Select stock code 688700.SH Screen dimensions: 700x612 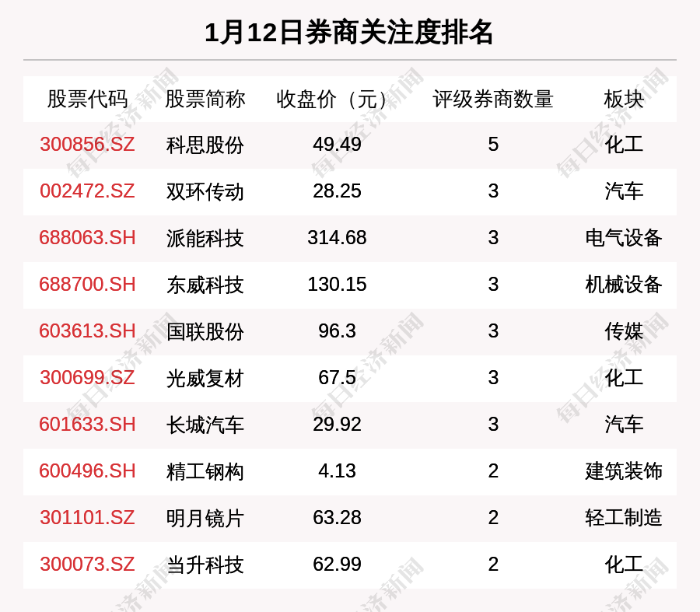(x=87, y=285)
